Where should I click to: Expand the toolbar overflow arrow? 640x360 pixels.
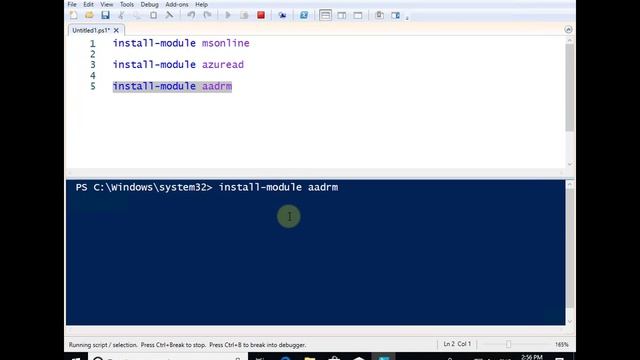point(407,18)
